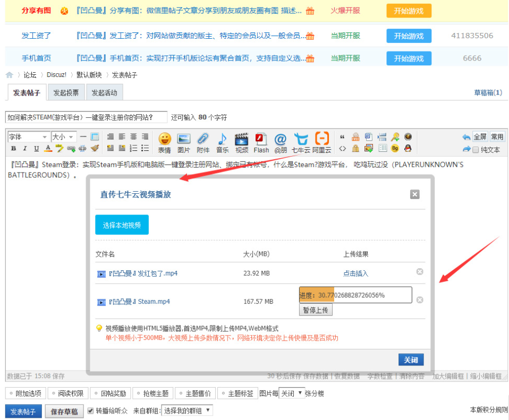Remove the link with the unlink icon
509x420 pixels.
pyautogui.click(x=82, y=148)
